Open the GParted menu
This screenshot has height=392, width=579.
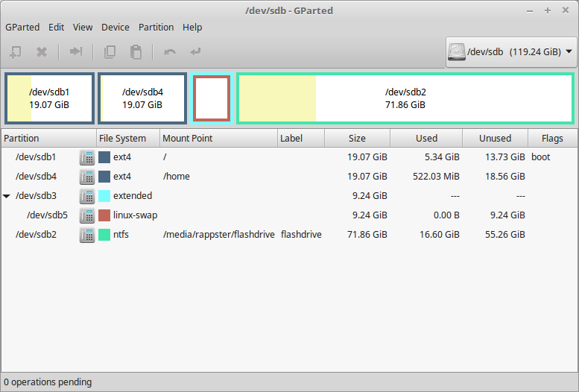coord(22,28)
